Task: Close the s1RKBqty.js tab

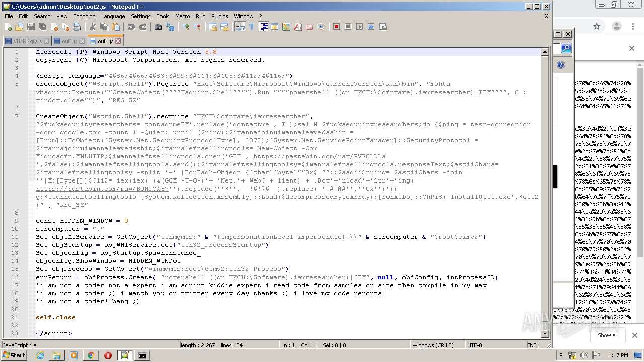Action: click(46, 41)
